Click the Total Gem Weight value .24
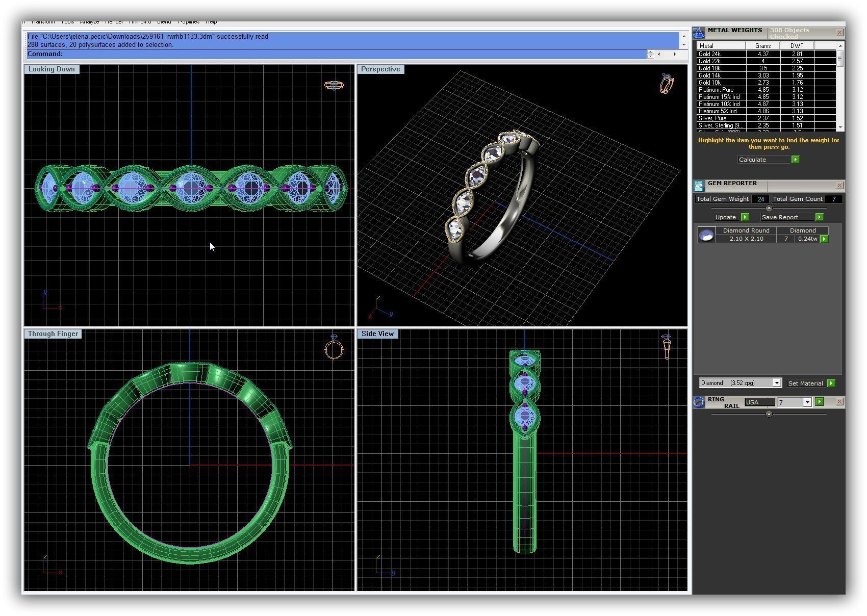 (760, 199)
